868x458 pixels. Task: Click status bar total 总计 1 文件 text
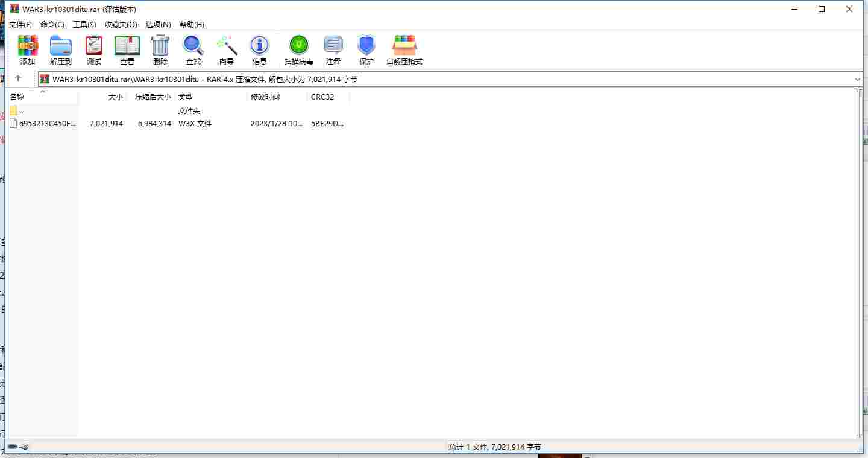coord(495,447)
